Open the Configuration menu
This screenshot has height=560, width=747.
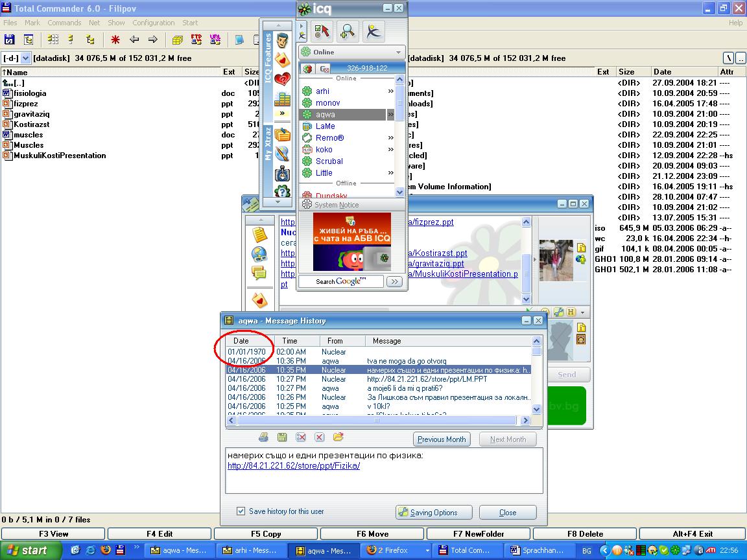coord(154,23)
